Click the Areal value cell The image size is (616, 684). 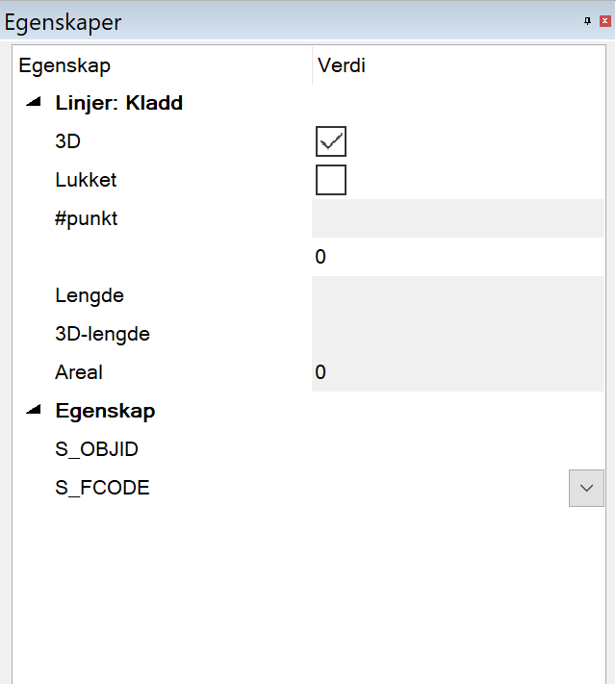tap(452, 372)
